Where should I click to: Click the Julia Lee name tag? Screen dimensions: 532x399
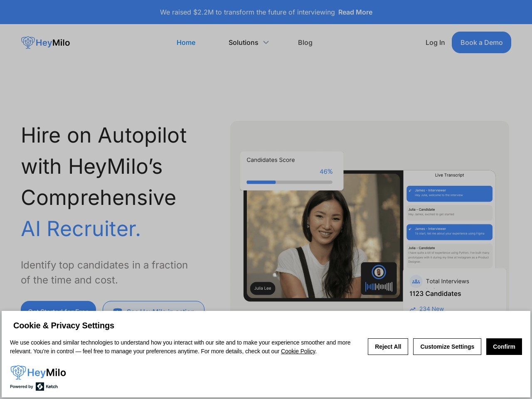263,288
